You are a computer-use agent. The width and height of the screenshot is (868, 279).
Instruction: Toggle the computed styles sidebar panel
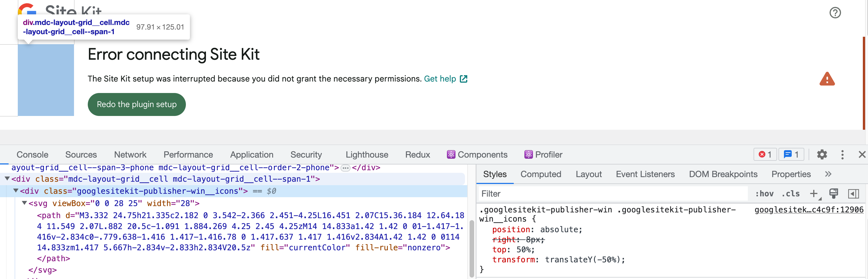tap(853, 194)
